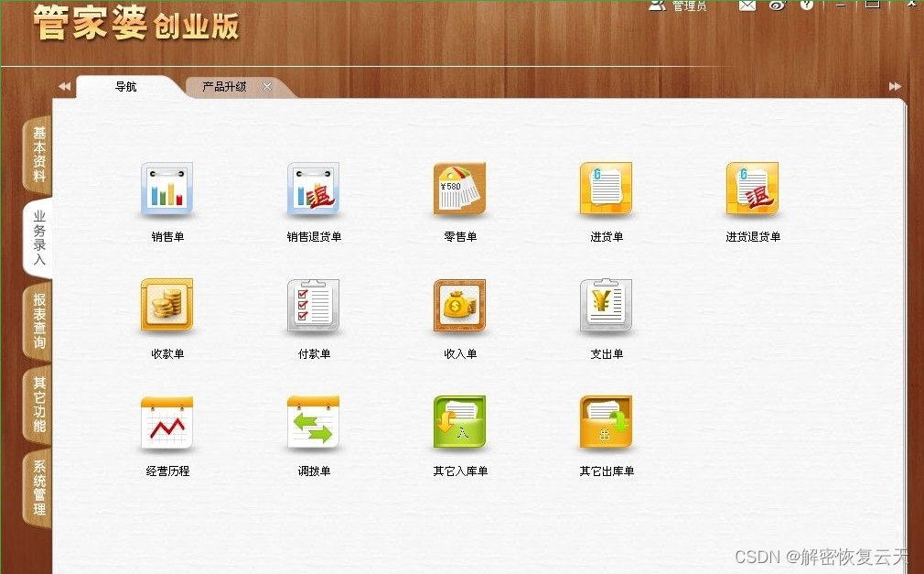
Task: Open the 支出单 expense icon
Action: [x=606, y=305]
